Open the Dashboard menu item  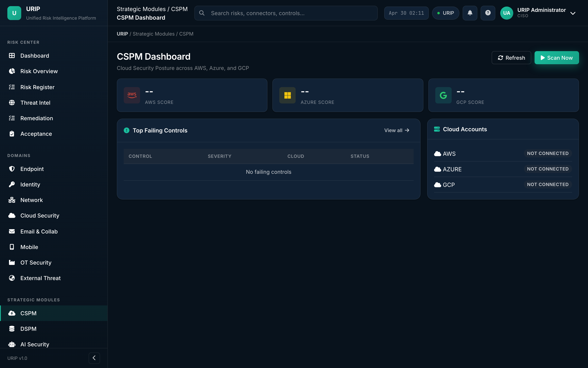point(54,55)
